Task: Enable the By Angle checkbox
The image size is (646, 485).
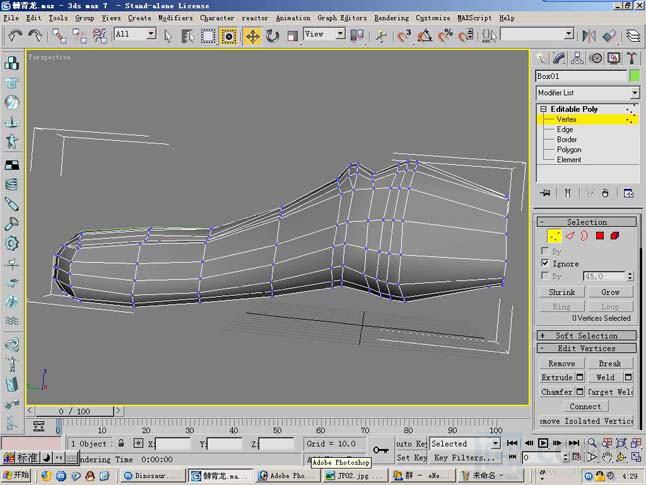Action: [x=545, y=275]
